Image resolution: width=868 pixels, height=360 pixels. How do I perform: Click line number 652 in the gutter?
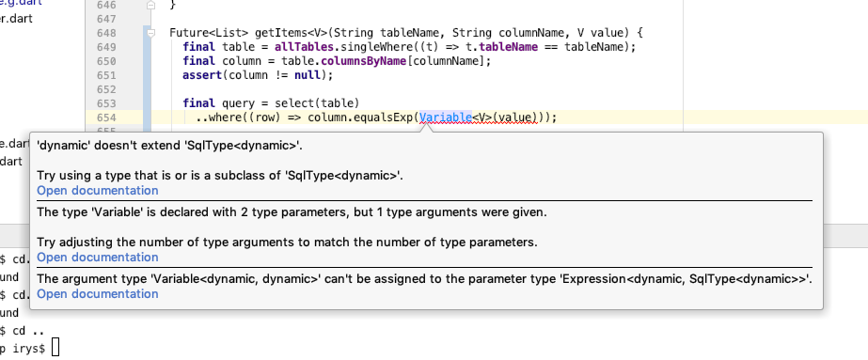(106, 89)
